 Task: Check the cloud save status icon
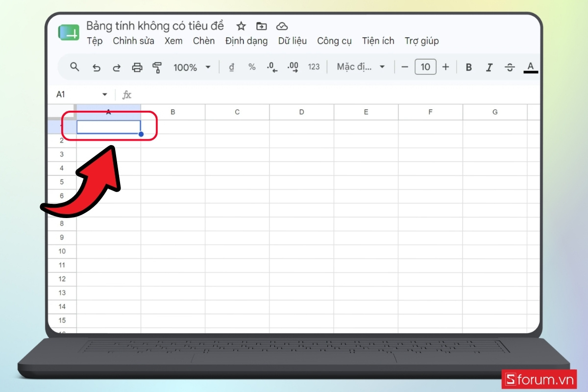pos(282,26)
